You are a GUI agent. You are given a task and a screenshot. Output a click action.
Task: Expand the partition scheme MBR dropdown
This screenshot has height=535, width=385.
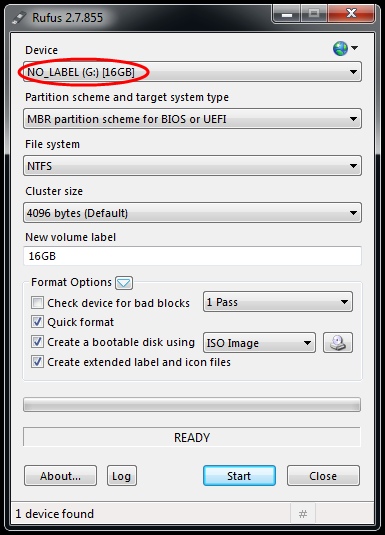tap(192, 119)
